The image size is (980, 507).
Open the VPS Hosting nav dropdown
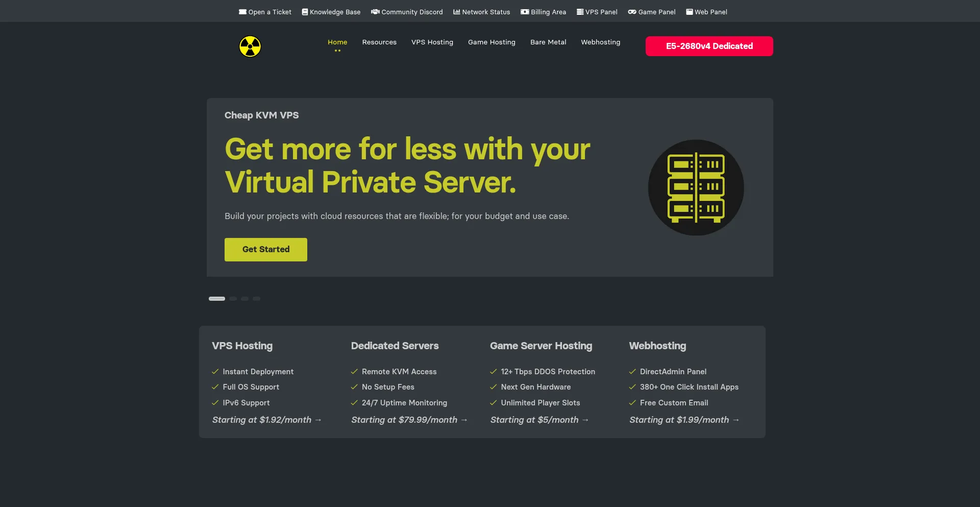pos(432,42)
